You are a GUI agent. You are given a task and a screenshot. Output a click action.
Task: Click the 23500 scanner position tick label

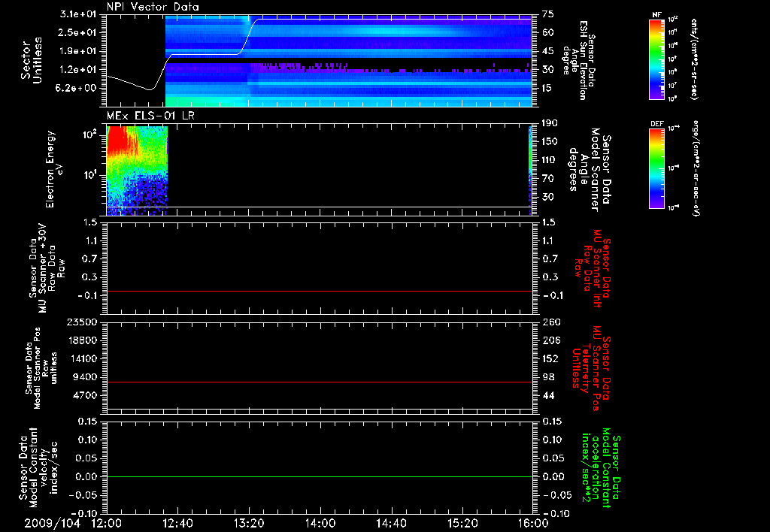click(x=83, y=322)
